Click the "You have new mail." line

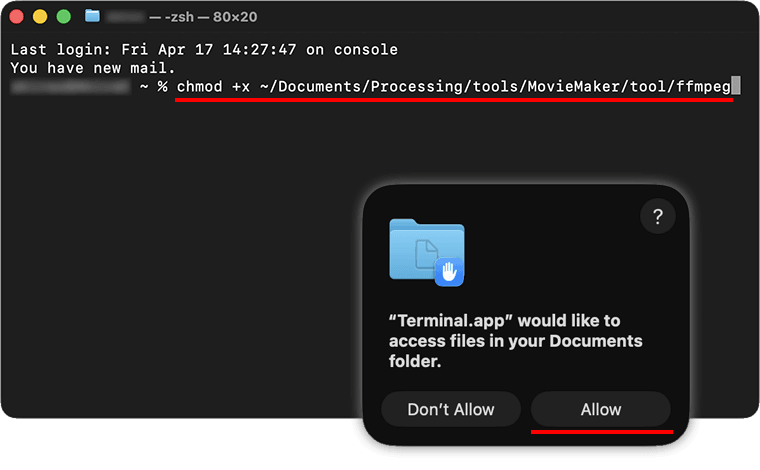point(93,68)
